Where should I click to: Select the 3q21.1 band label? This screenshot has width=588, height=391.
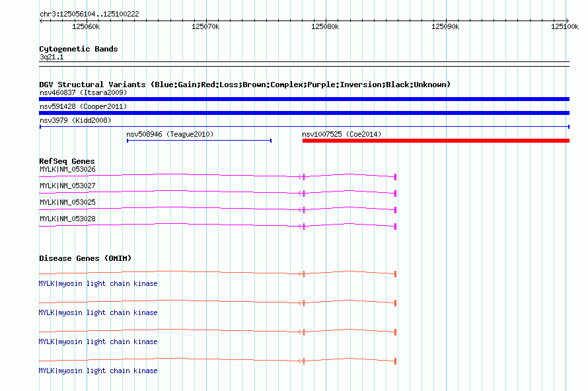tap(52, 57)
